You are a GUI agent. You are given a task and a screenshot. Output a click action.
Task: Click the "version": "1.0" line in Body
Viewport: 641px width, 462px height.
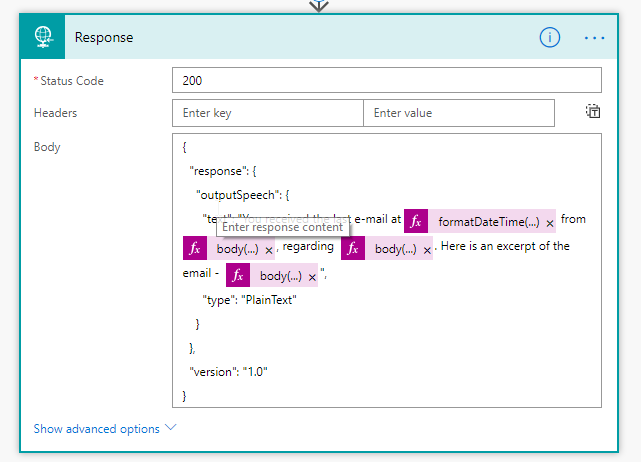click(228, 372)
